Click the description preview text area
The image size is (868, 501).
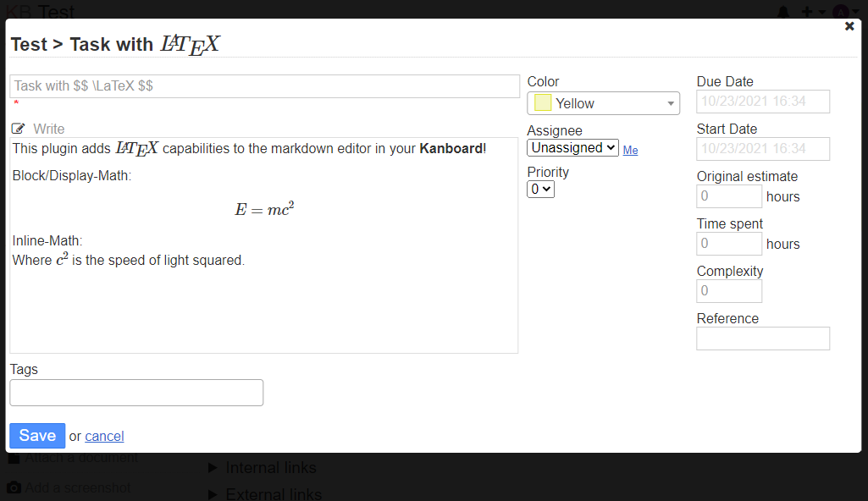coord(264,245)
